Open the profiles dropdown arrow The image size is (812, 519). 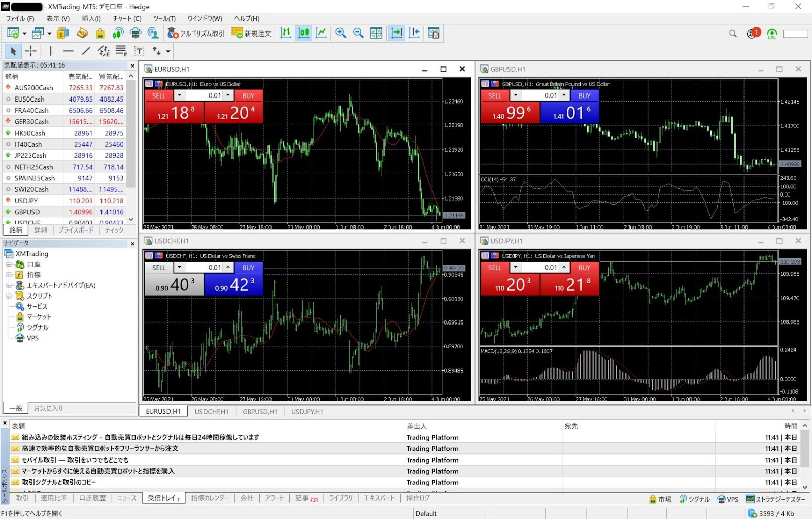coord(49,34)
